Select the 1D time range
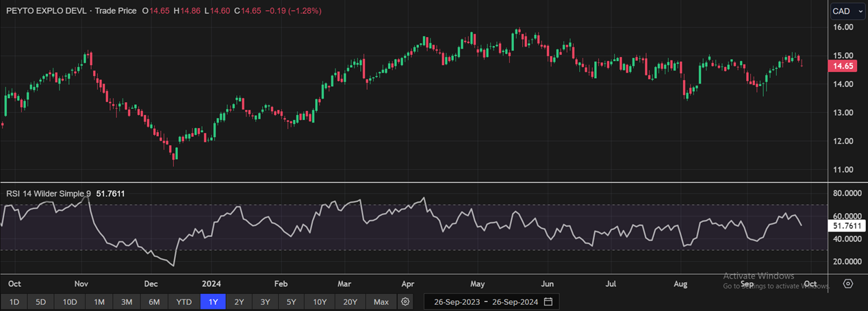Viewport: 868px width, 311px height. 14,301
